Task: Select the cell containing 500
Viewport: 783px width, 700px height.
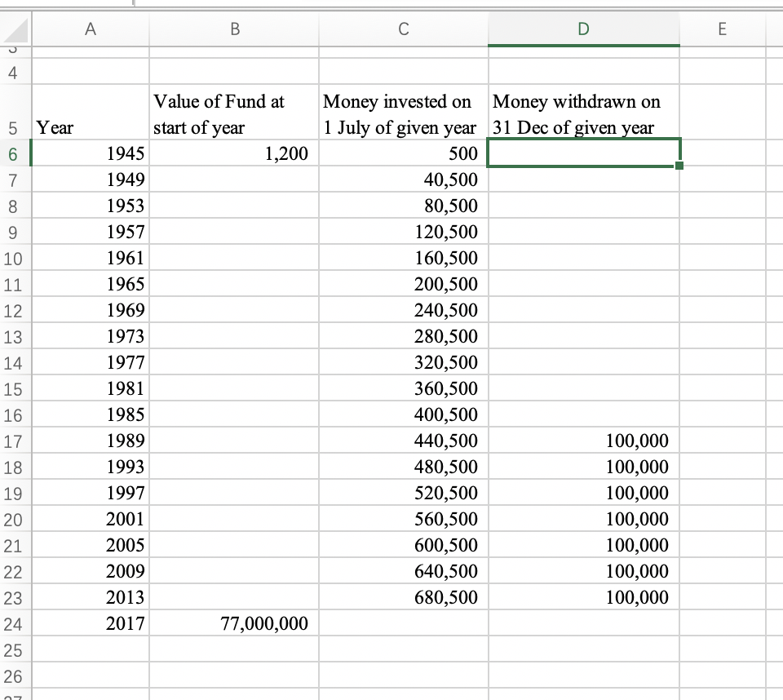Action: pos(404,153)
